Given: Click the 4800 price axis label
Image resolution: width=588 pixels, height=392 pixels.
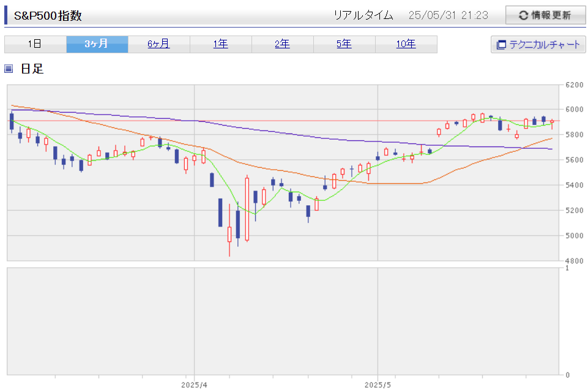Looking at the screenshot, I should point(575,261).
